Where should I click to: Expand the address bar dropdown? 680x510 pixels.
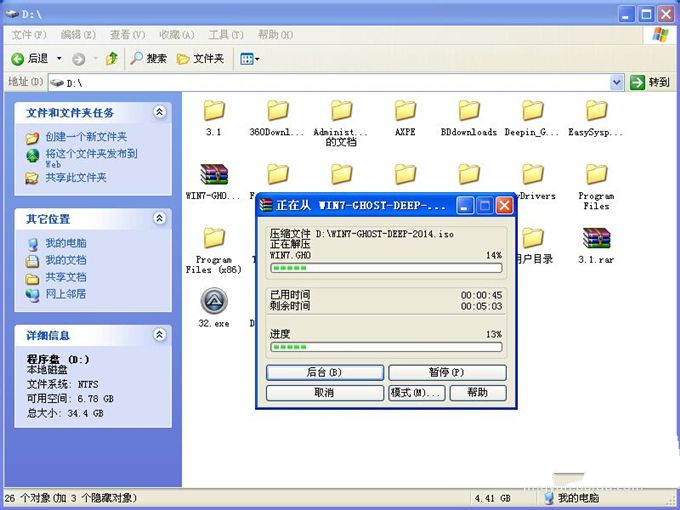617,82
